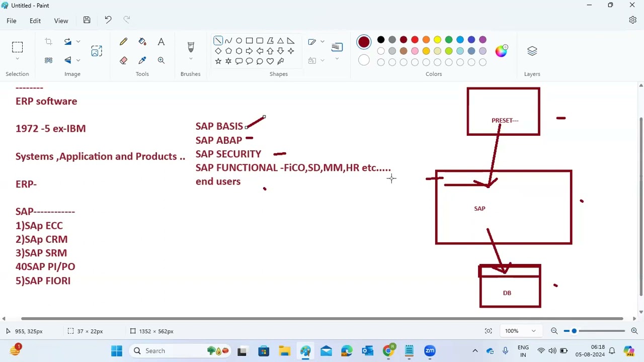This screenshot has width=644, height=362.
Task: Select the Rectangle shape
Action: tap(249, 41)
